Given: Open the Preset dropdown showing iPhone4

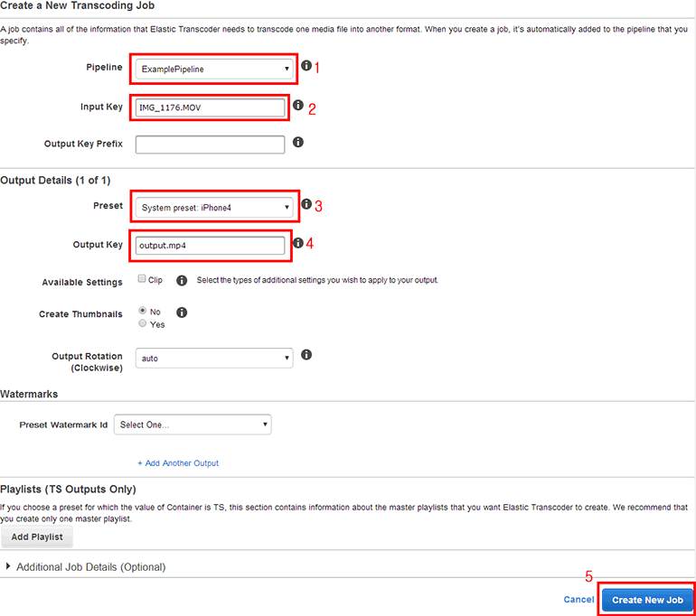Looking at the screenshot, I should click(x=214, y=208).
